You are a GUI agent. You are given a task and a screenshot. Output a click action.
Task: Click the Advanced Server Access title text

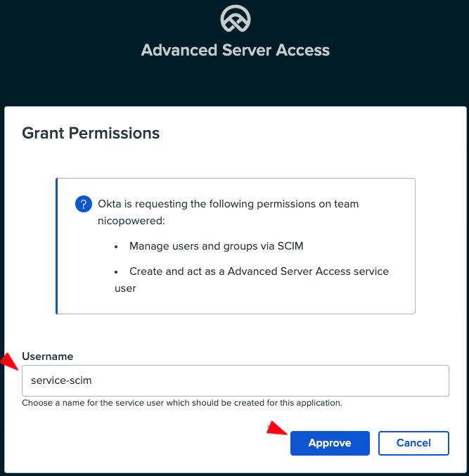coord(235,50)
